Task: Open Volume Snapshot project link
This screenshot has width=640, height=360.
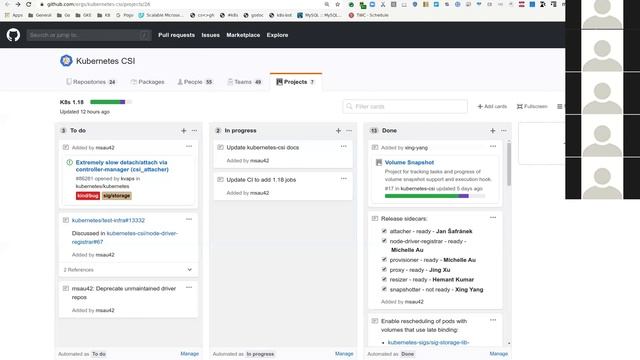Action: coord(409,162)
